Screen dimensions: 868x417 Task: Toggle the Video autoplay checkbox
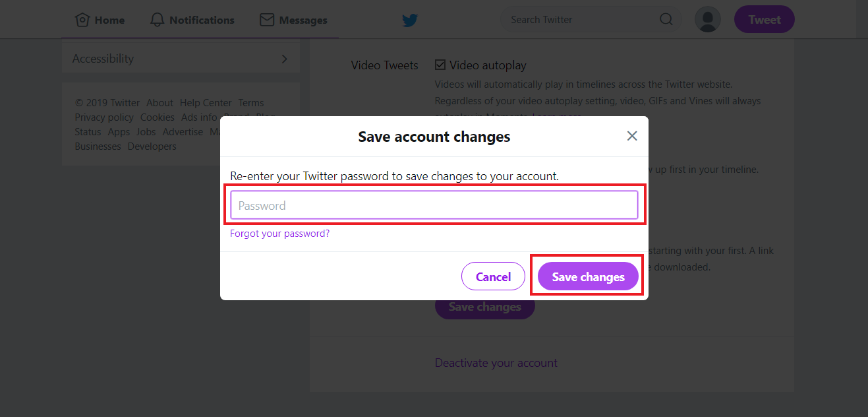tap(440, 65)
